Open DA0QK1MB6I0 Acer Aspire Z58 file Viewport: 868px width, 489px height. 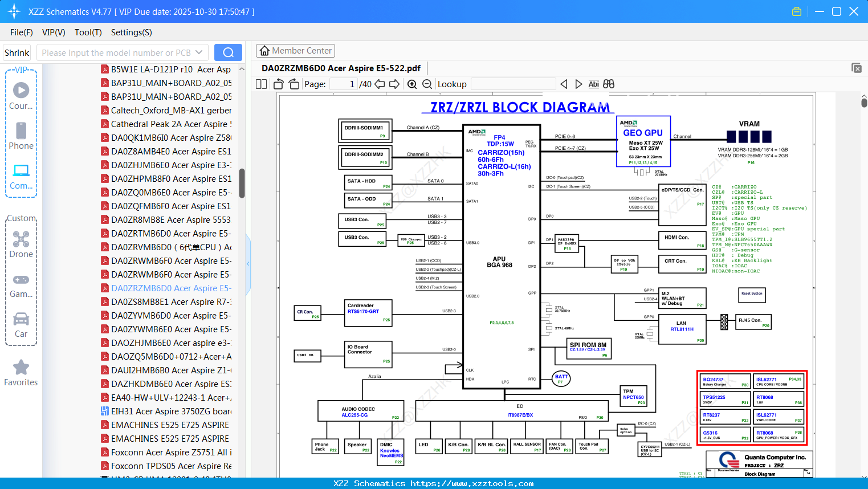tap(166, 138)
